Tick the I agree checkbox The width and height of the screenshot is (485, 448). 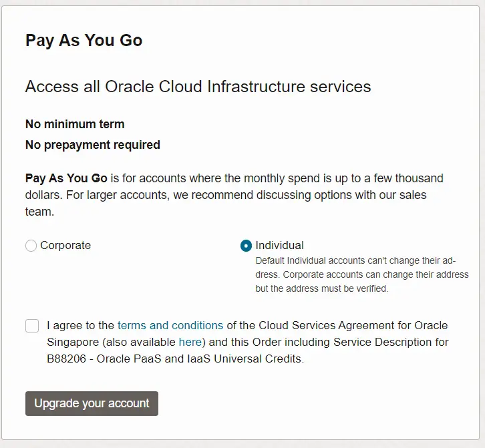tap(32, 326)
